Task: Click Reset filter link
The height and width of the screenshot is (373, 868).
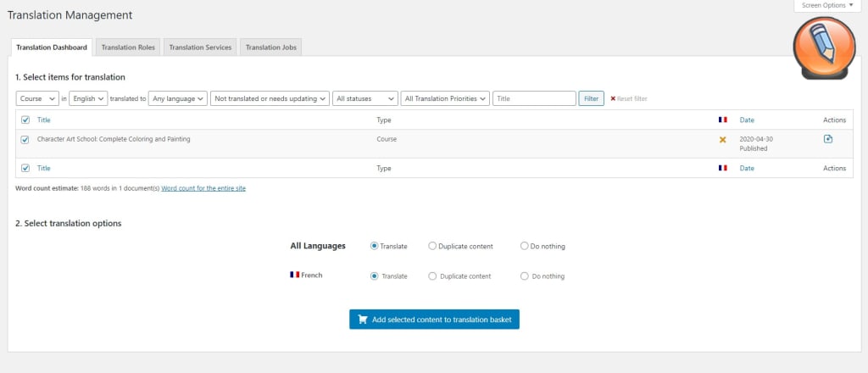Action: [x=632, y=98]
